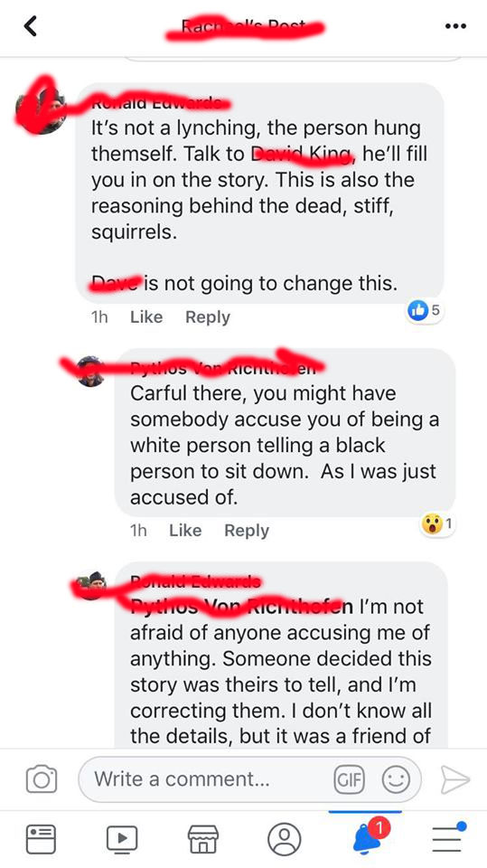View the wow emoji reaction count

[x=437, y=524]
